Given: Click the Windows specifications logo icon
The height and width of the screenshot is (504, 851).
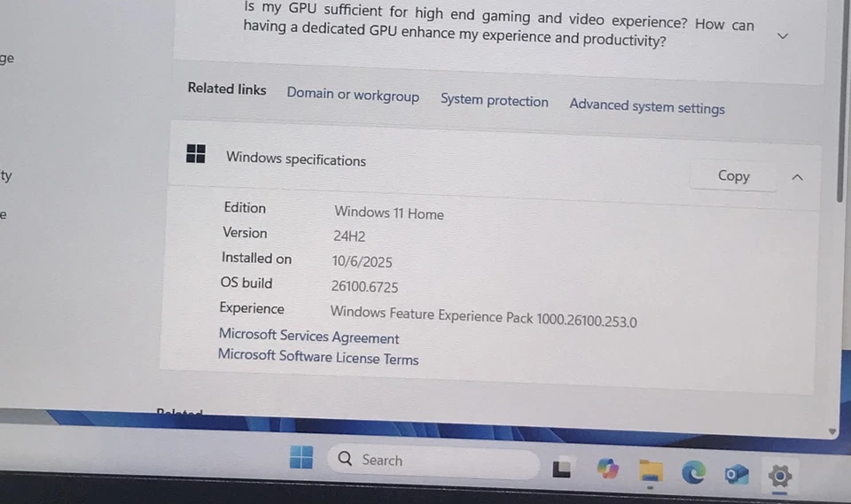Looking at the screenshot, I should point(196,153).
